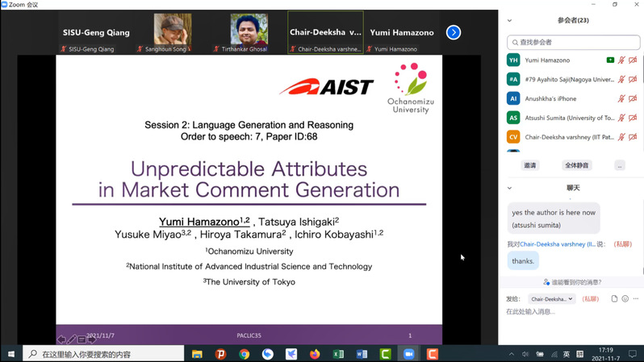Collapse the 聊天 chat panel
The image size is (644, 362).
coord(509,188)
